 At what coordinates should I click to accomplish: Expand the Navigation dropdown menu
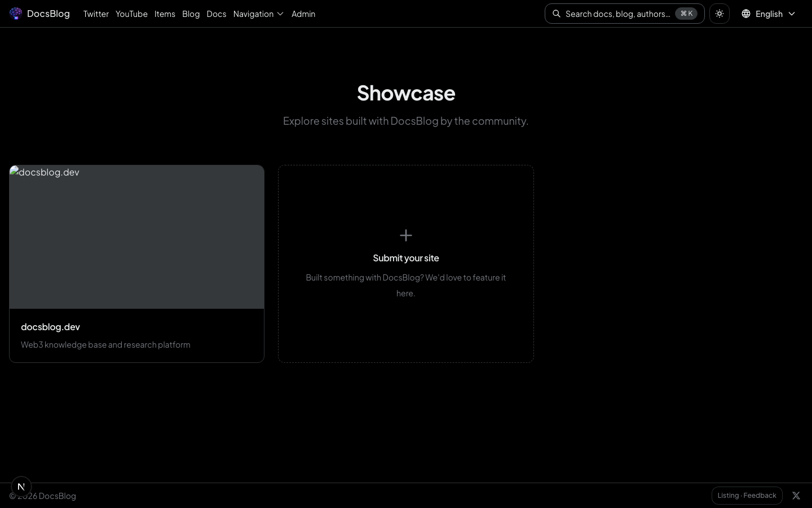(258, 14)
